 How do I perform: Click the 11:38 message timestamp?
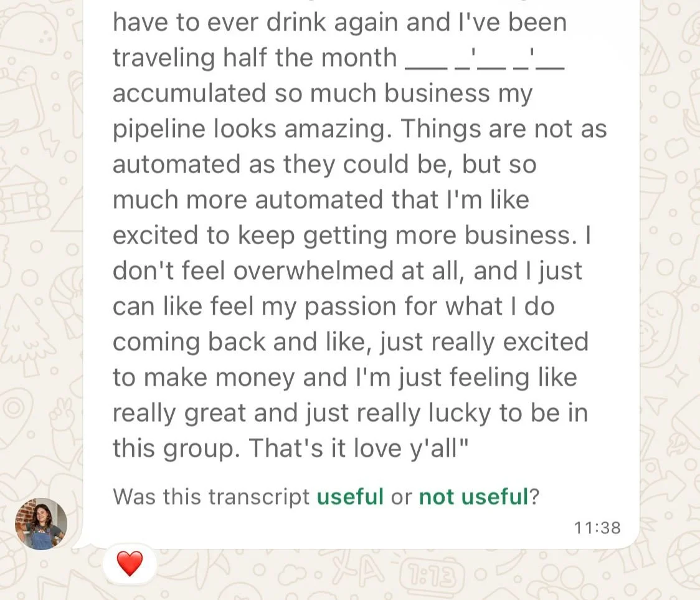tap(597, 528)
